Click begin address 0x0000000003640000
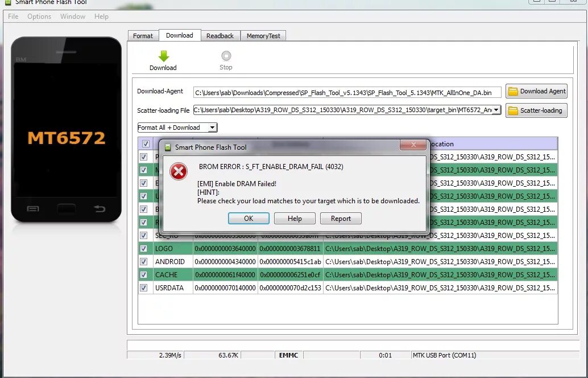 (x=225, y=249)
